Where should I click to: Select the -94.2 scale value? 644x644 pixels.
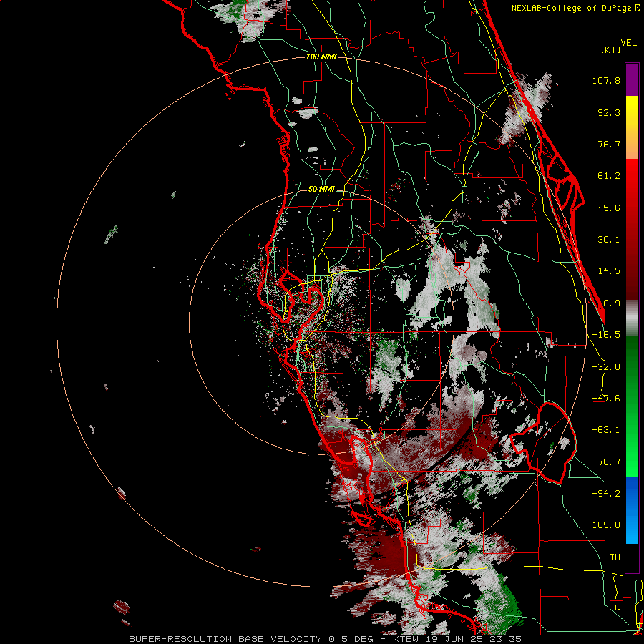pyautogui.click(x=606, y=493)
